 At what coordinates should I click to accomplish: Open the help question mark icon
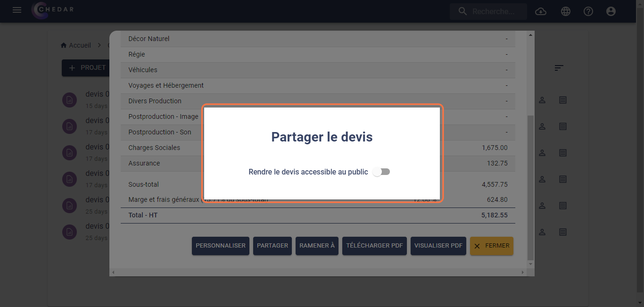588,11
